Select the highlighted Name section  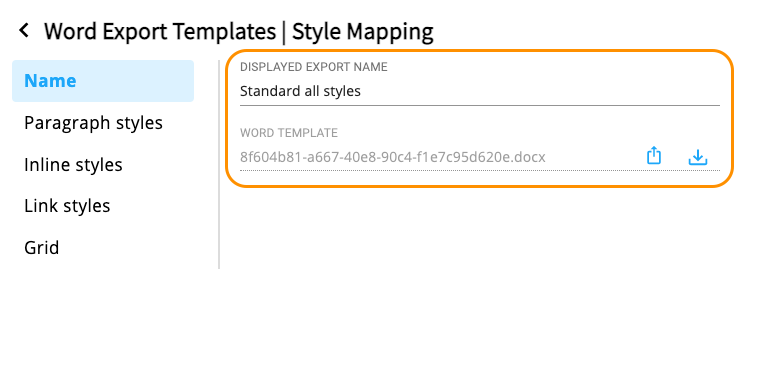click(103, 81)
